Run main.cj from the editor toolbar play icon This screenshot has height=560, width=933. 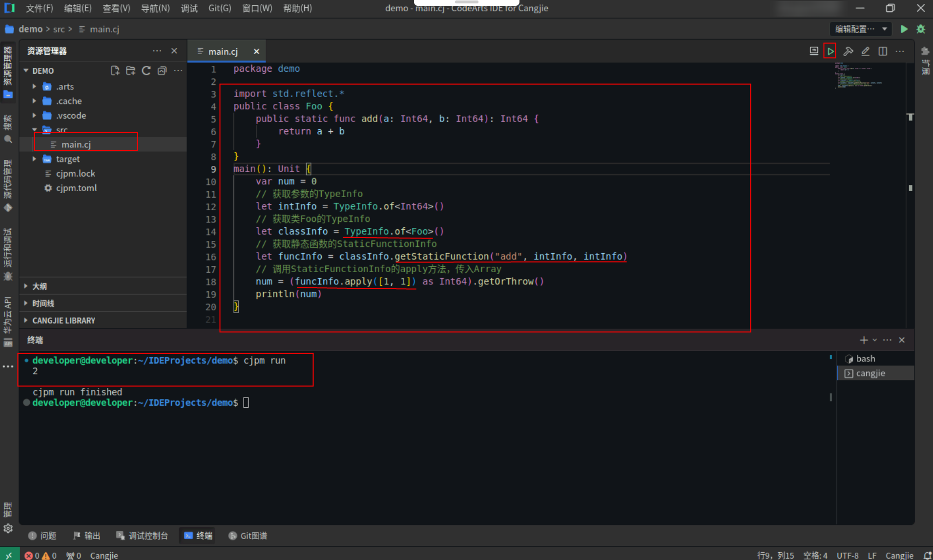[x=830, y=51]
